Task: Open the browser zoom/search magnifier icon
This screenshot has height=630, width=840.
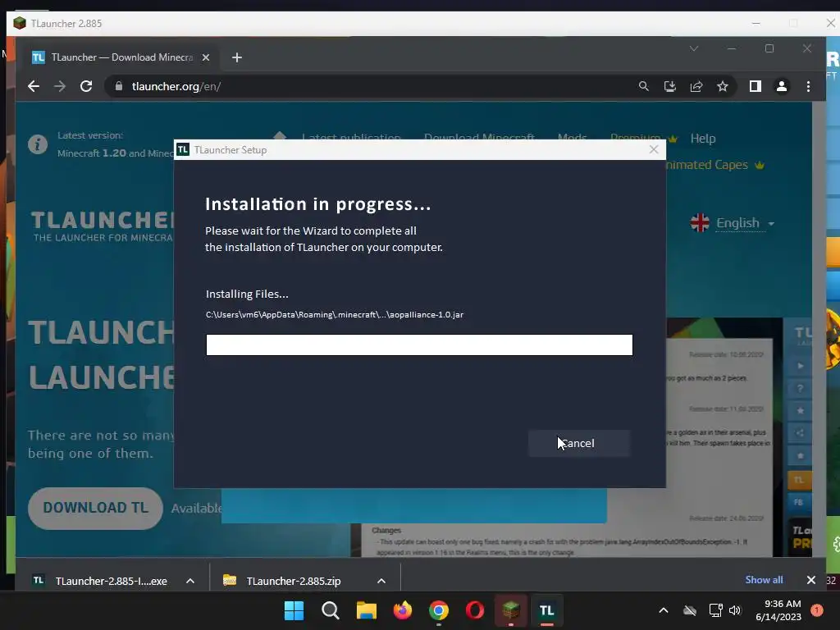Action: tap(643, 86)
